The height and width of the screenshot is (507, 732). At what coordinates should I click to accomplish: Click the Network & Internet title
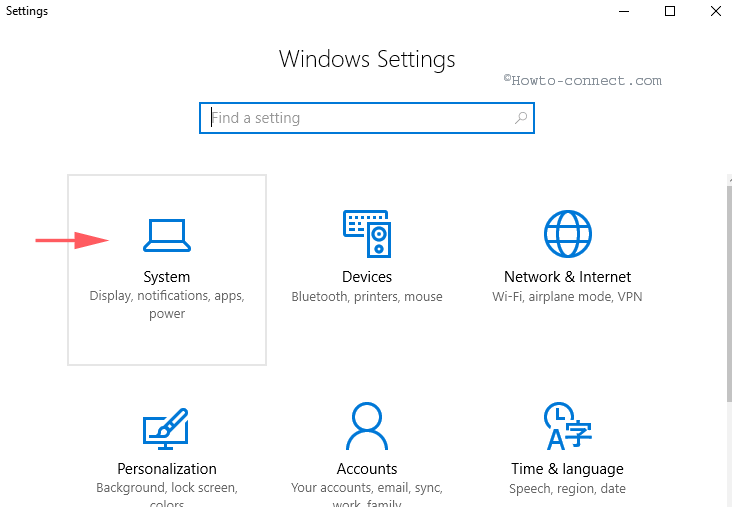568,277
